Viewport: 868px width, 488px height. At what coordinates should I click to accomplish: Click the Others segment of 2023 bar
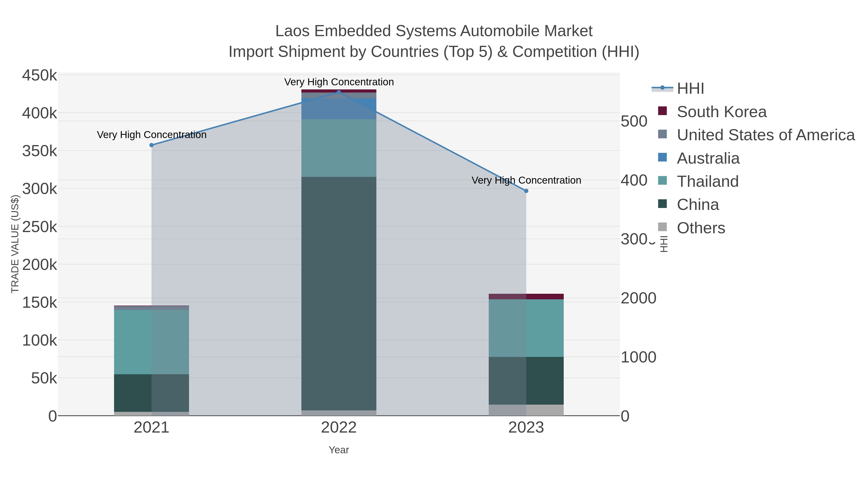[526, 410]
